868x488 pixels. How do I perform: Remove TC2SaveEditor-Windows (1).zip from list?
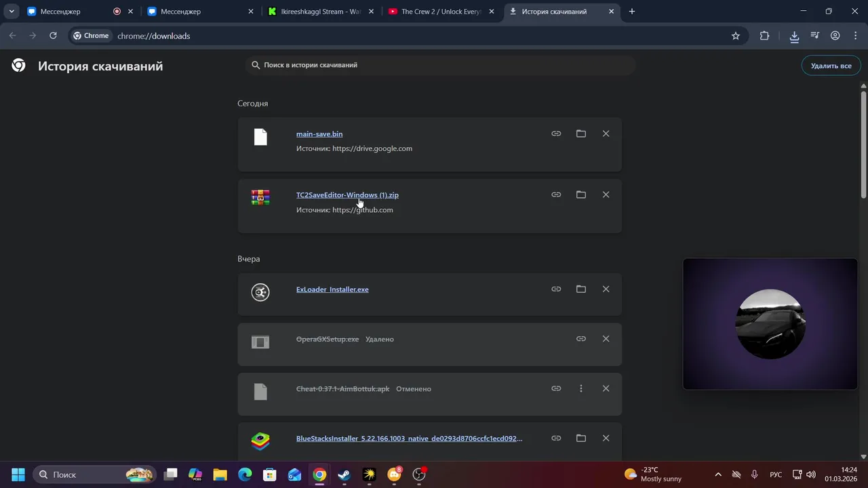[606, 195]
